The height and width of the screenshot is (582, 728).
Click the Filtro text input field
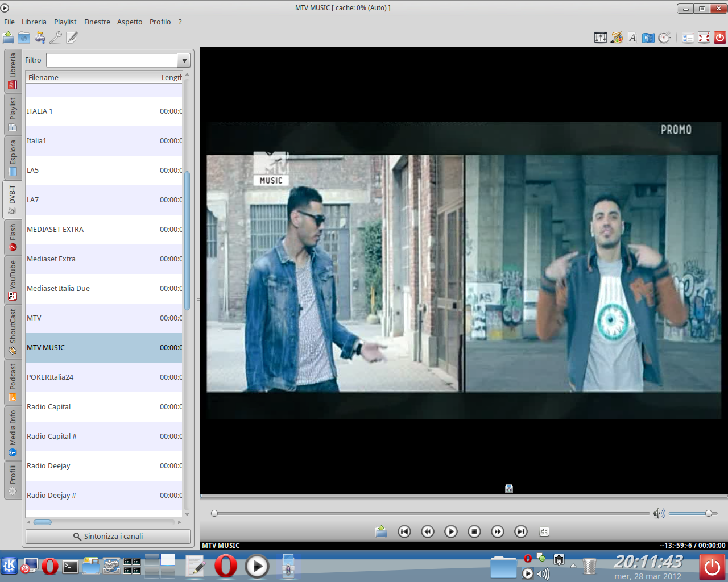coord(112,60)
